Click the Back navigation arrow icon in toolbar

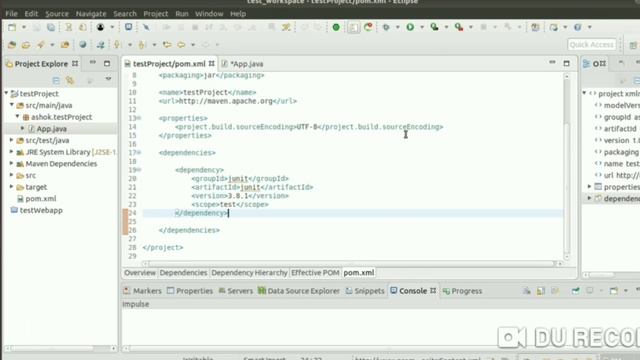pos(181,44)
